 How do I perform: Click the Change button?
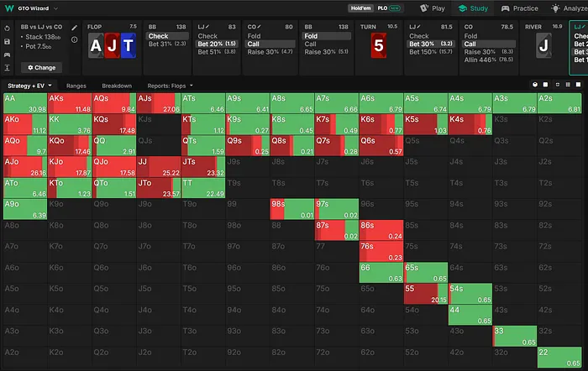coord(42,67)
